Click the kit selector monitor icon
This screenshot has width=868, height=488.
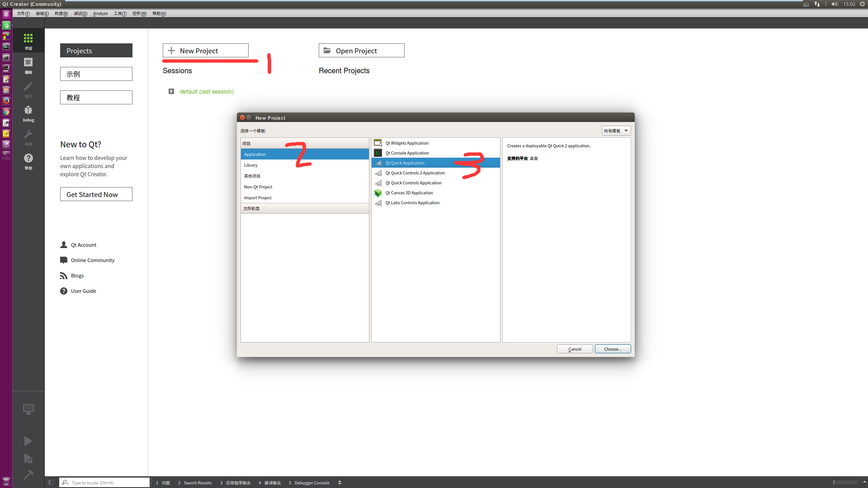[28, 409]
